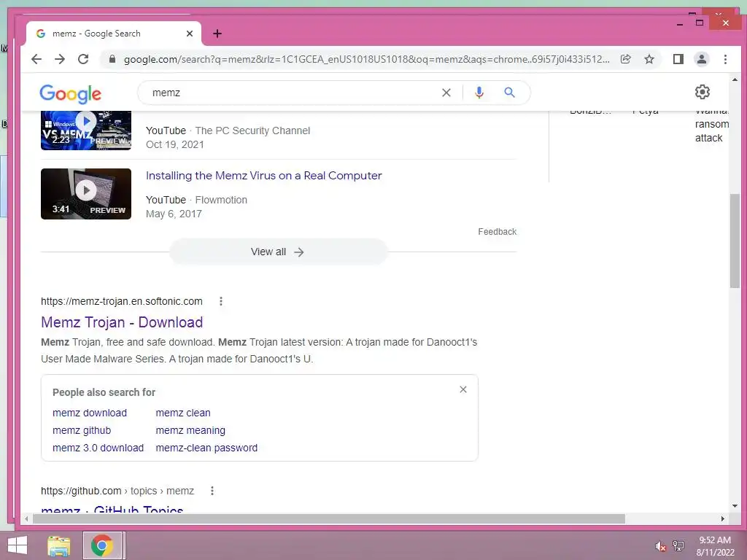Open a new tab
This screenshot has width=747, height=560.
(217, 34)
